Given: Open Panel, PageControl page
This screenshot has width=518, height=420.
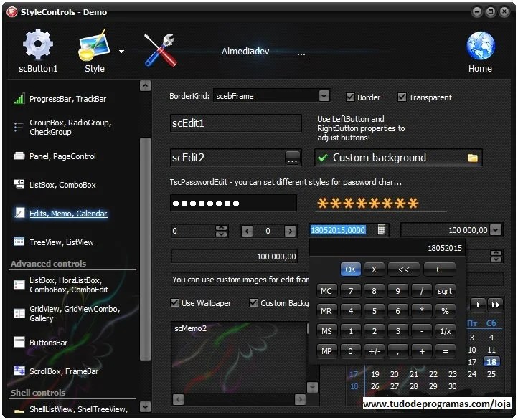Looking at the screenshot, I should click(x=62, y=156).
